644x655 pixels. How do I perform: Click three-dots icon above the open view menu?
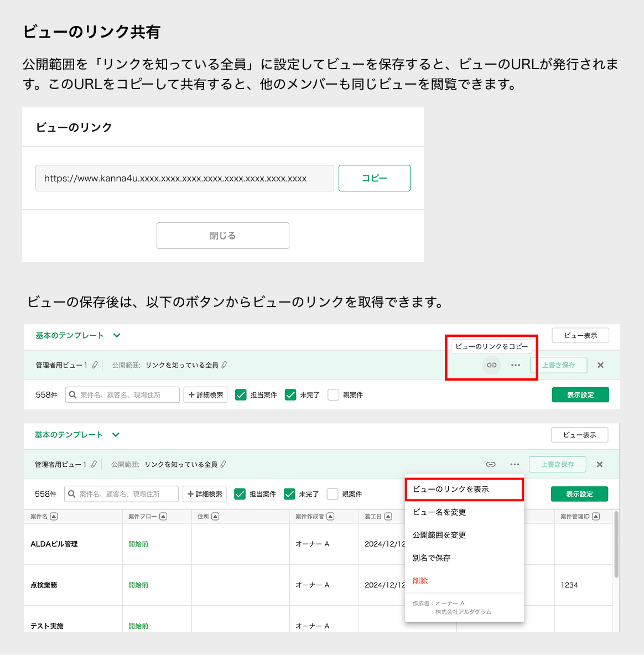pos(515,465)
